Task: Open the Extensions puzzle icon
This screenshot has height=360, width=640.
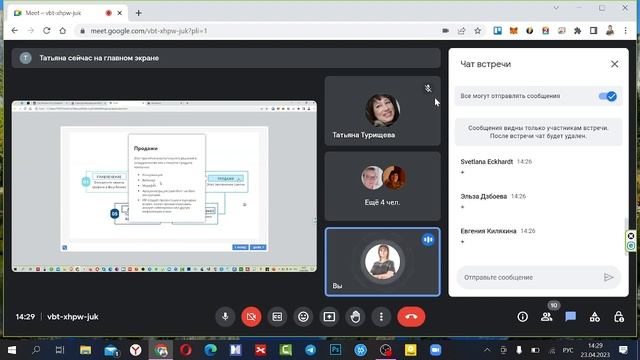Action: [577, 31]
